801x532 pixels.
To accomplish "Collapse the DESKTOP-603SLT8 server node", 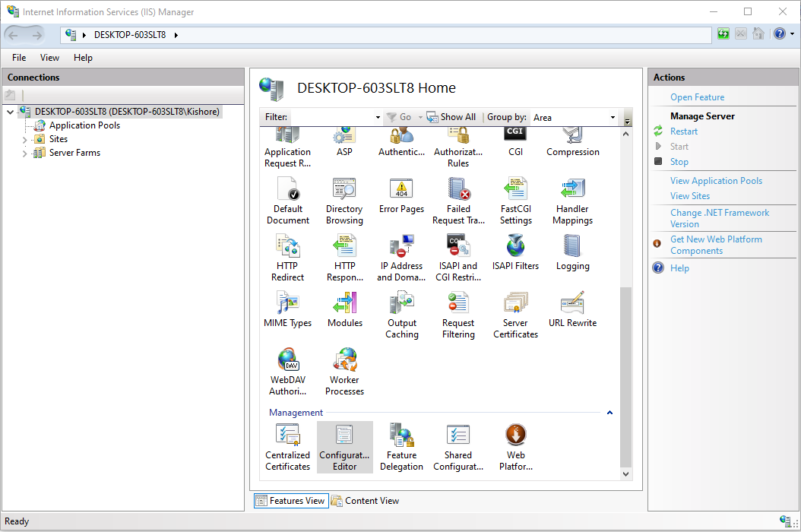I will [x=10, y=112].
